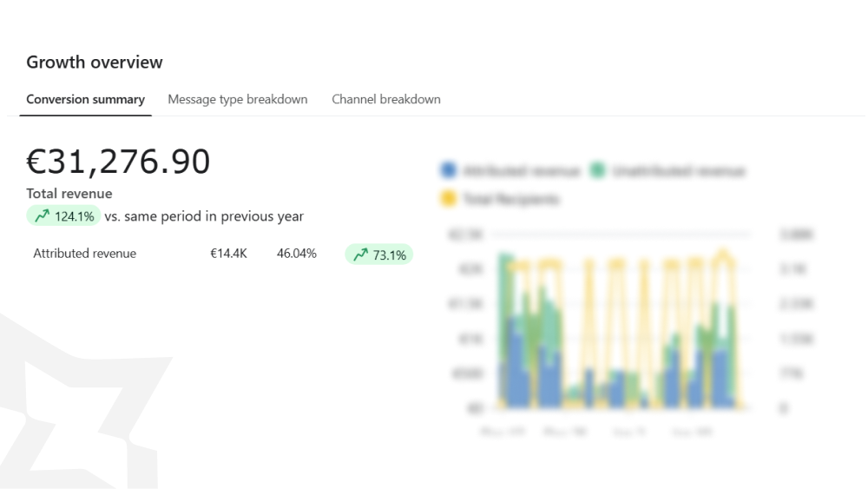
Task: Click the 73.1% attributed growth badge
Action: pos(379,254)
